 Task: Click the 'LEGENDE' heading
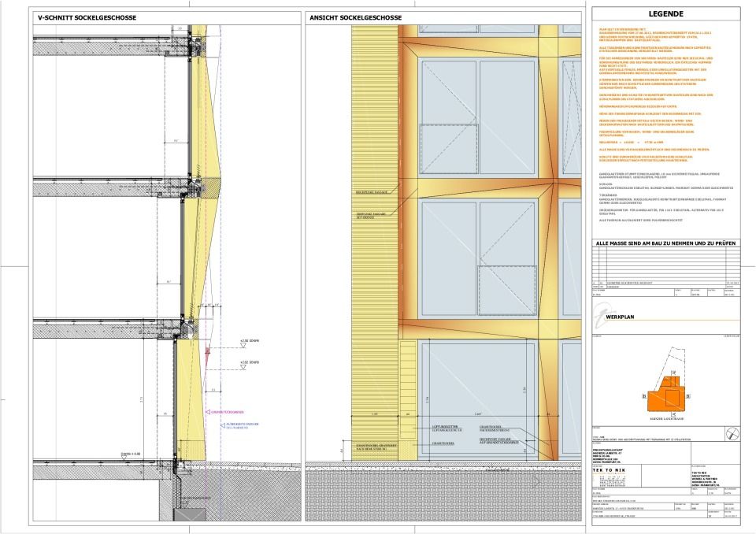click(665, 14)
